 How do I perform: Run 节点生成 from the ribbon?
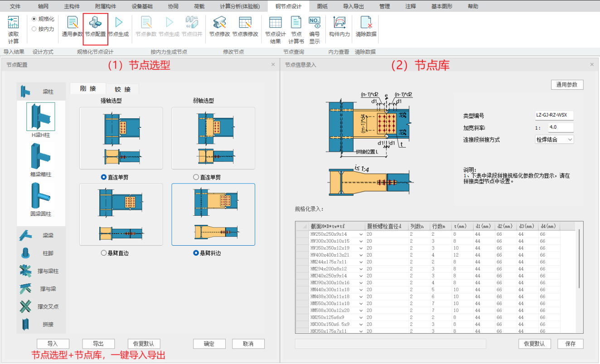tap(118, 27)
